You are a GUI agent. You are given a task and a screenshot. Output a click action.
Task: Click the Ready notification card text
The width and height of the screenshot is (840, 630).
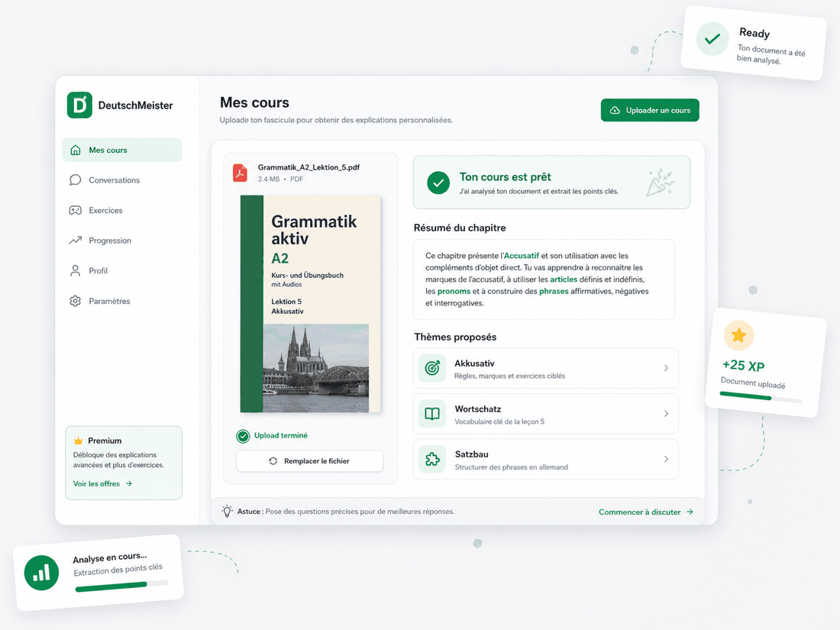[771, 47]
